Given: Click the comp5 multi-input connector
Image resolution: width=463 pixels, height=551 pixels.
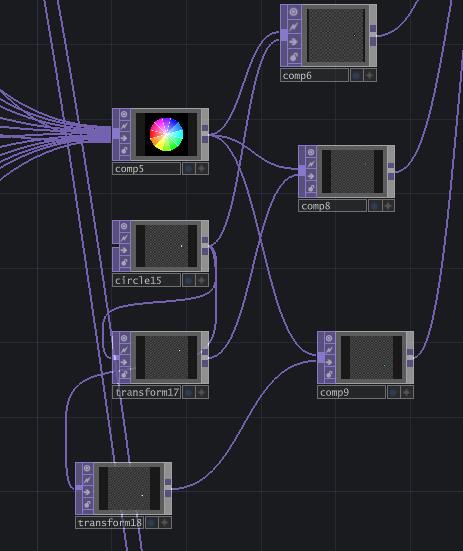Looking at the screenshot, I should click(116, 134).
